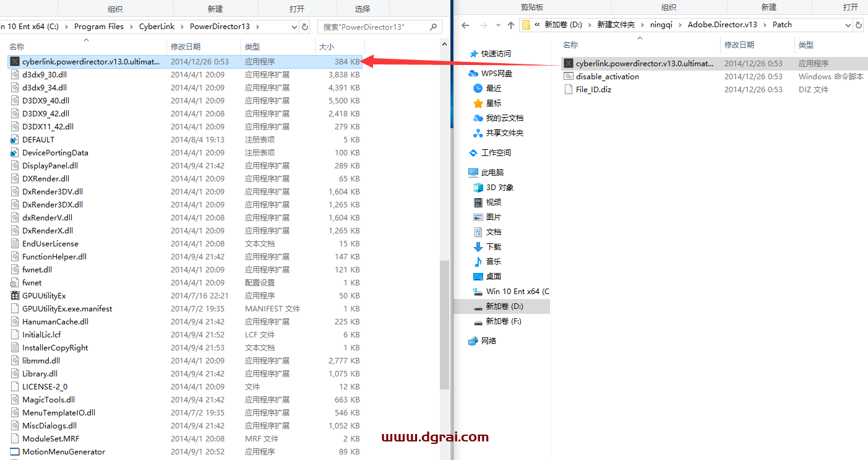Select InitialLic.lcf file row
Image resolution: width=868 pixels, height=460 pixels.
185,334
